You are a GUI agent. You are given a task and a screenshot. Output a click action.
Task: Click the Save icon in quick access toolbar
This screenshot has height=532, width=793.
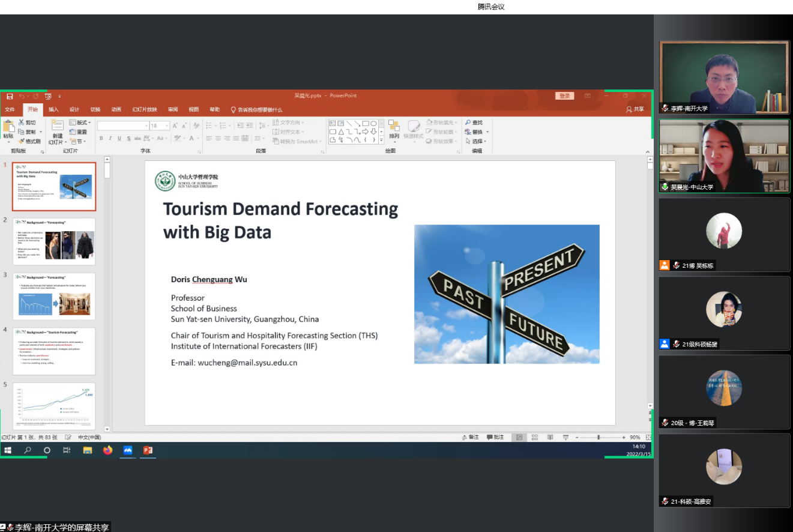10,96
